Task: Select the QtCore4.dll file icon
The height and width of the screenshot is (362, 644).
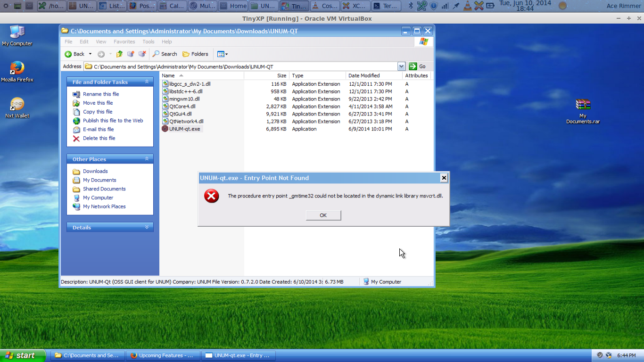Action: [165, 107]
